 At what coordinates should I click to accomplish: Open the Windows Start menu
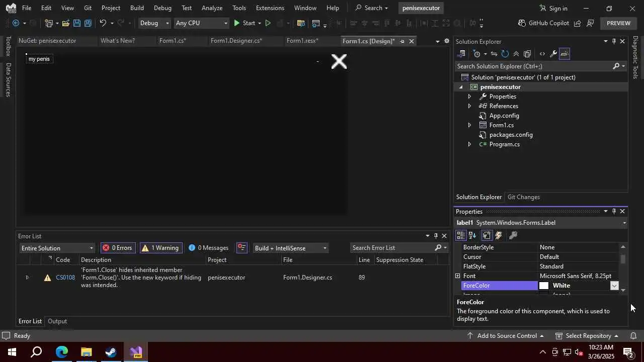12,352
